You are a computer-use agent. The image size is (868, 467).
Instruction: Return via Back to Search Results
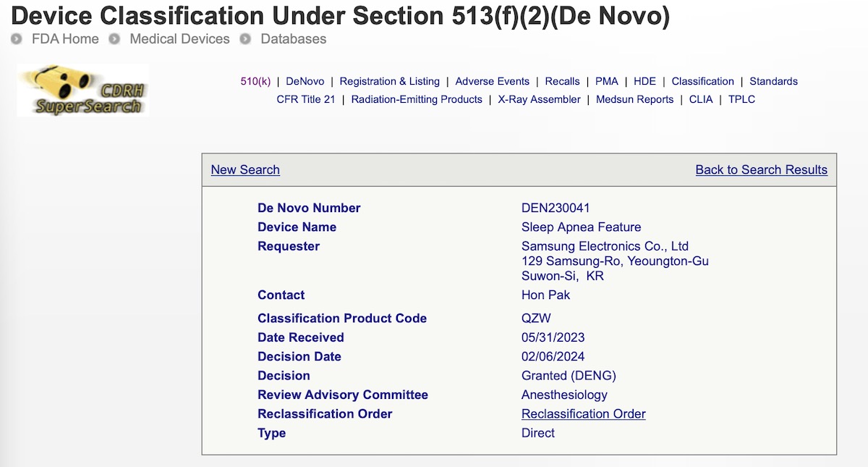761,169
